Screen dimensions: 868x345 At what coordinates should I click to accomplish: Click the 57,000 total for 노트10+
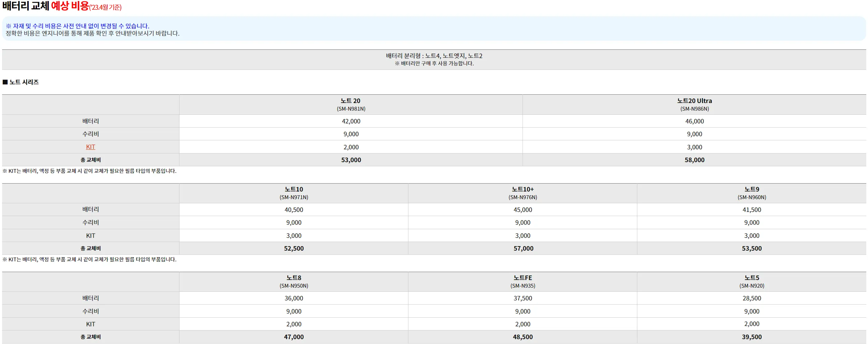click(x=523, y=249)
